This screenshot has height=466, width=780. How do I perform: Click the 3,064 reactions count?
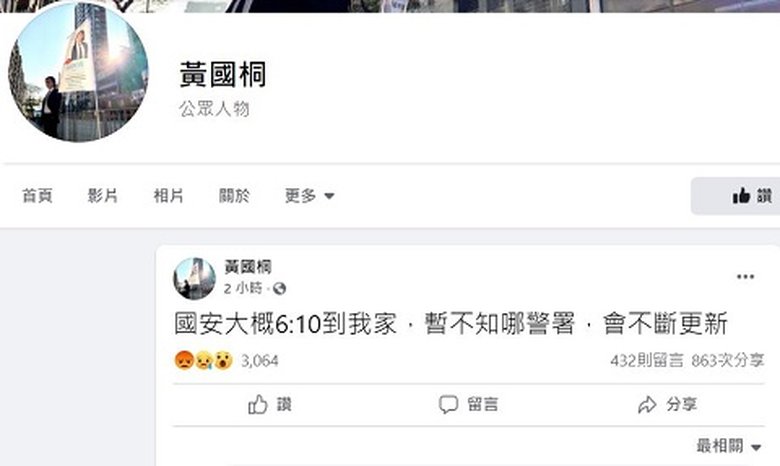(x=259, y=361)
